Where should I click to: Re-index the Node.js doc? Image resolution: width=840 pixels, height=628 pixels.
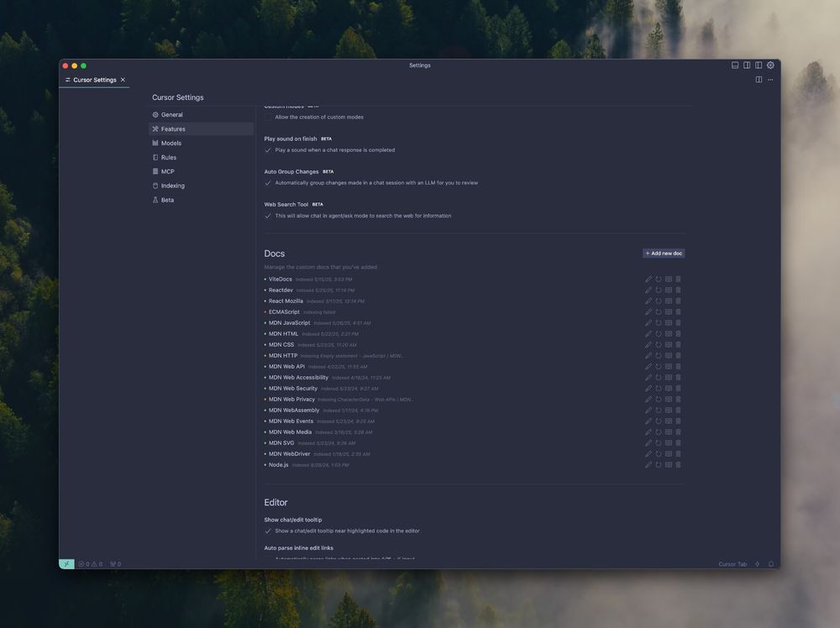(659, 465)
